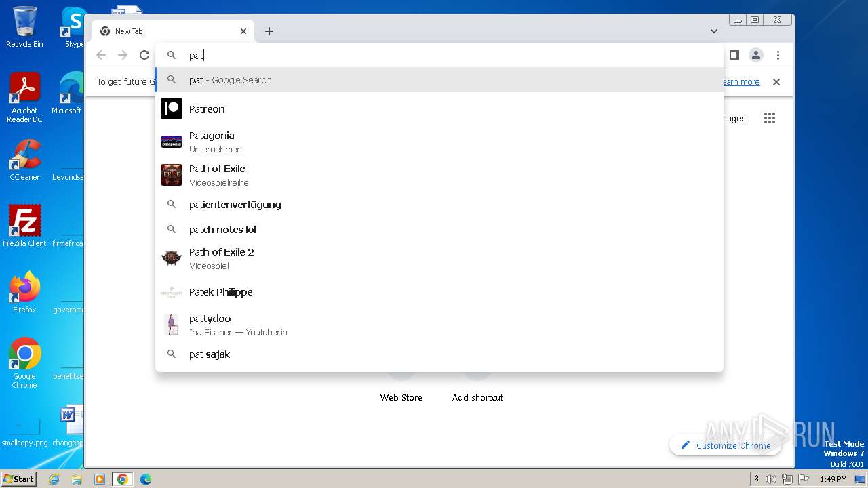Choose the Patreon suggestion
868x488 pixels.
[439, 108]
